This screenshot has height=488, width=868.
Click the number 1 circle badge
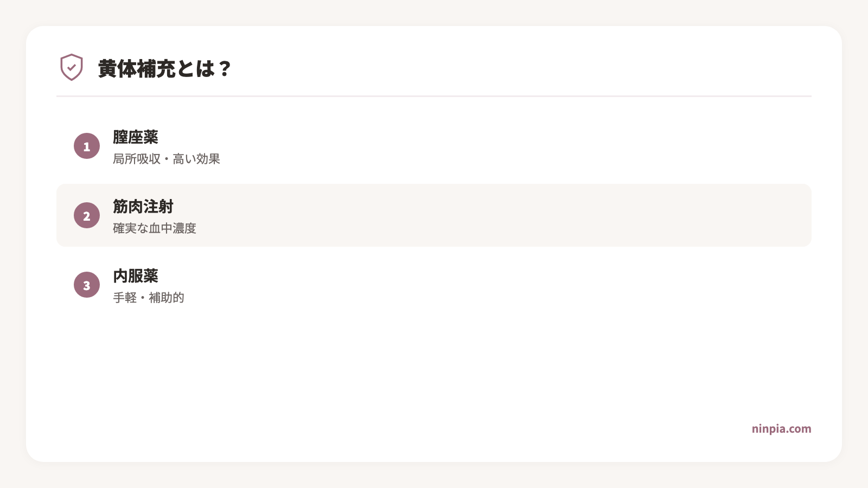click(x=87, y=146)
